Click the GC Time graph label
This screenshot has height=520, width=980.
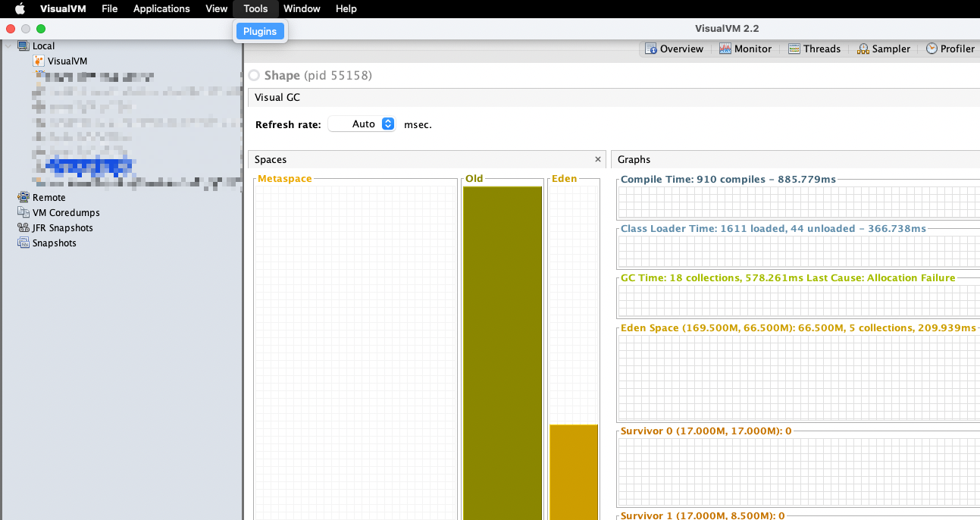coord(787,277)
